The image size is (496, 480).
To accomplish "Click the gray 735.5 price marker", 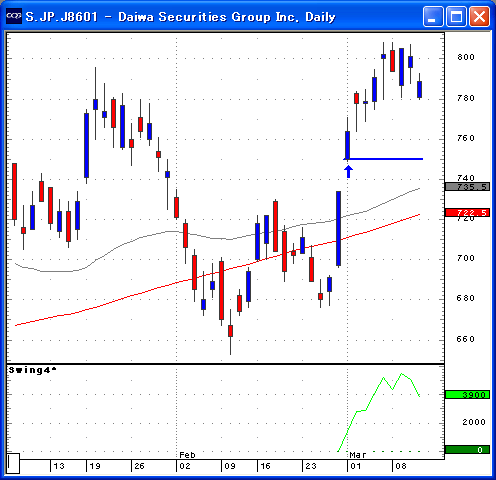I will pyautogui.click(x=467, y=187).
